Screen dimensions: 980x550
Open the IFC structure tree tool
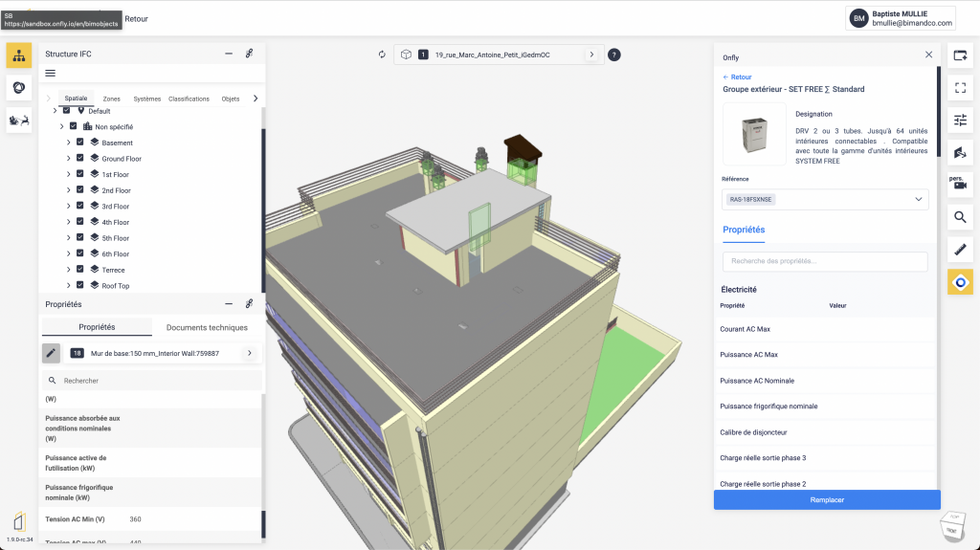pyautogui.click(x=19, y=55)
